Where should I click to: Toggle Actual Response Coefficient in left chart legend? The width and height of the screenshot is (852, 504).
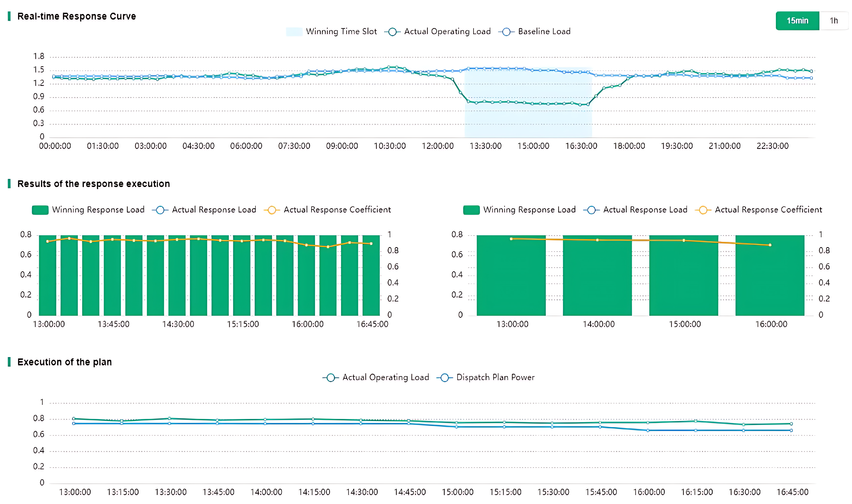(x=272, y=210)
